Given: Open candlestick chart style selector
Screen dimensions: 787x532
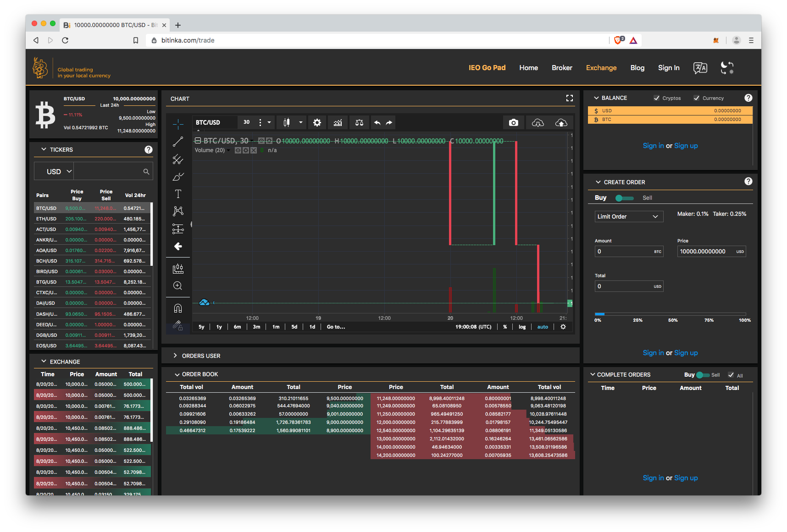Looking at the screenshot, I should [287, 122].
